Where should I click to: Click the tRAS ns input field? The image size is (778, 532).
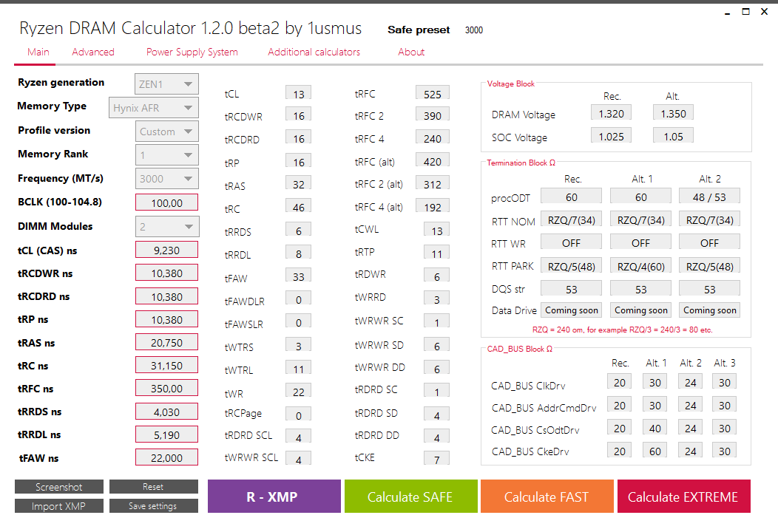166,342
